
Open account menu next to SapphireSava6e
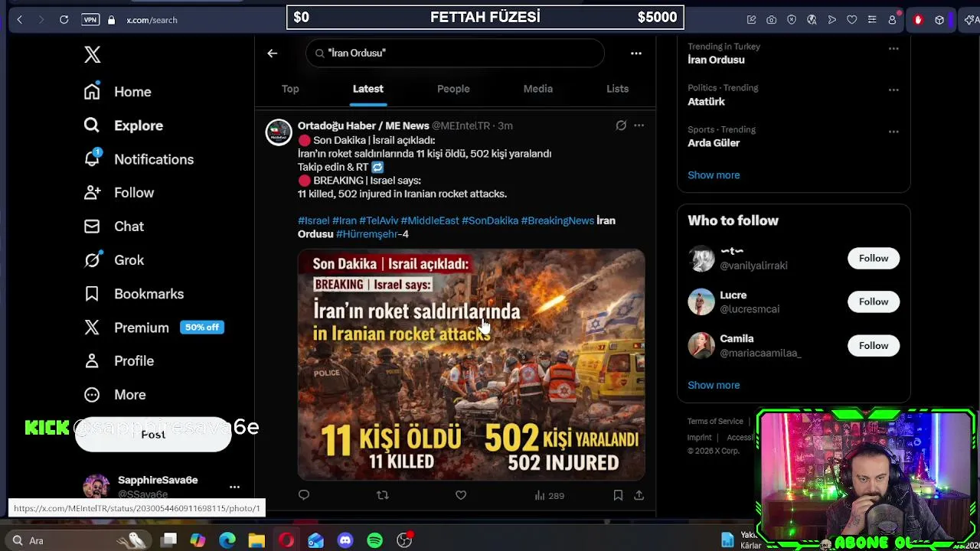pos(234,487)
